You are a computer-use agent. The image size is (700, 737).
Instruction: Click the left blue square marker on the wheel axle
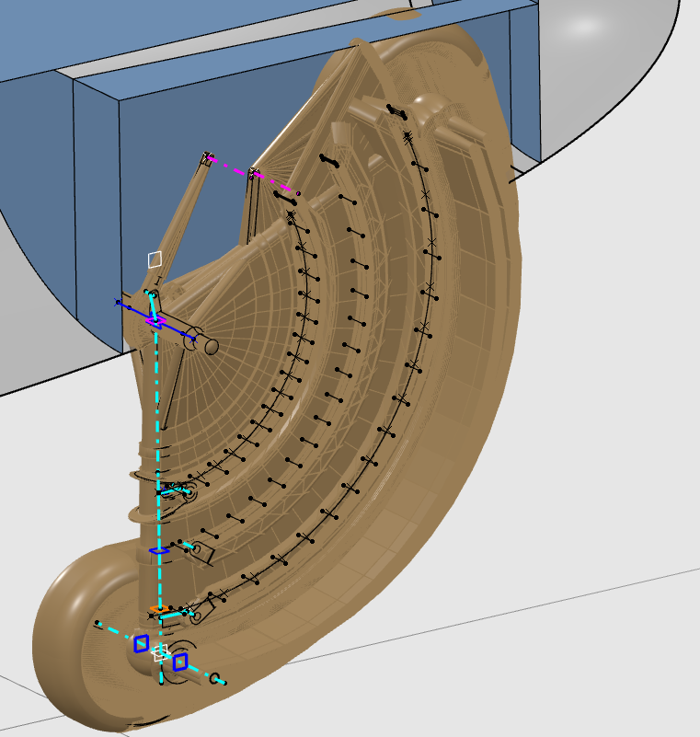[x=141, y=643]
